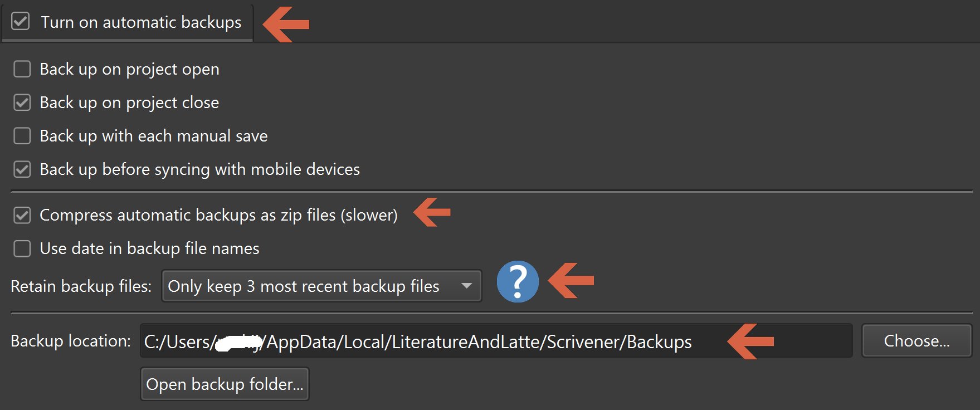Screen dimensions: 980x410
Task: Click the Use date in backup file names label
Action: pyautogui.click(x=149, y=248)
